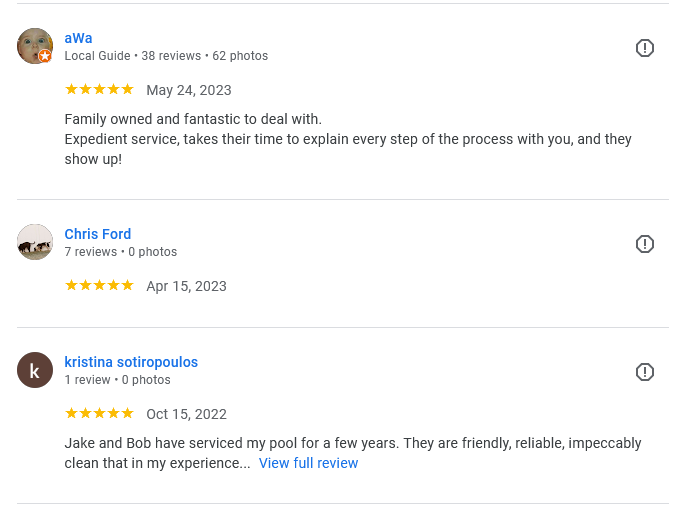Open aWa reviewer profile link

(78, 38)
